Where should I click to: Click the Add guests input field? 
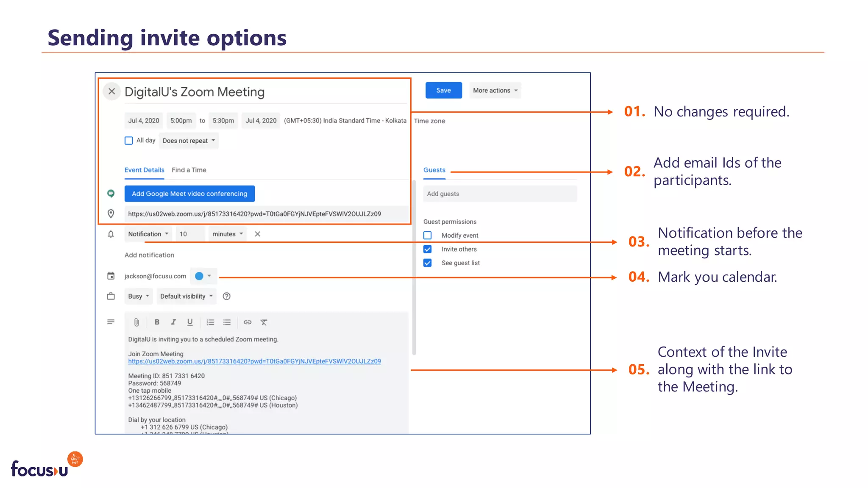(500, 194)
